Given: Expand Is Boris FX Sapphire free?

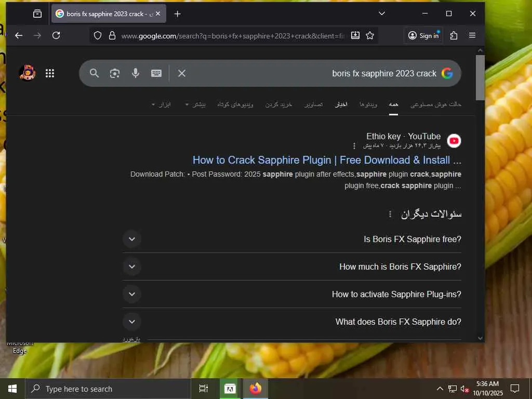Looking at the screenshot, I should tap(292, 239).
